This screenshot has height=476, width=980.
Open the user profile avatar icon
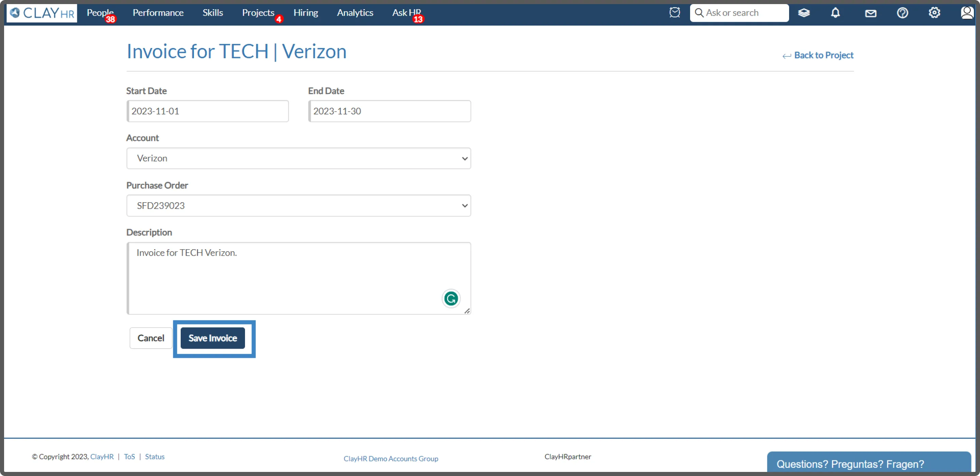[x=967, y=13]
